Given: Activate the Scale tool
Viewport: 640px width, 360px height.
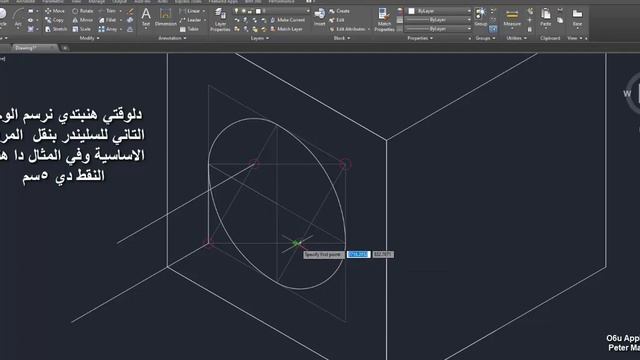Looking at the screenshot, I should coord(82,29).
